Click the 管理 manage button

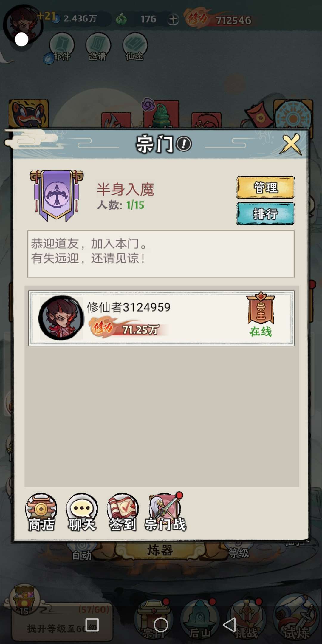click(265, 188)
